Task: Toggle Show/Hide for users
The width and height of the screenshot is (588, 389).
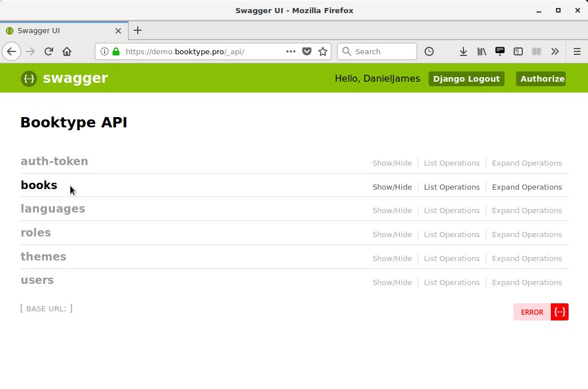Action: click(392, 283)
